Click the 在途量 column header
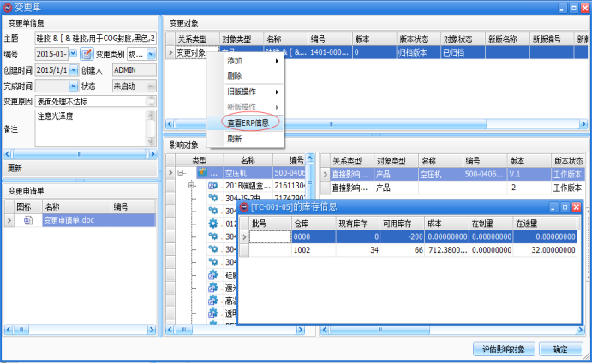592x364 pixels. click(545, 224)
